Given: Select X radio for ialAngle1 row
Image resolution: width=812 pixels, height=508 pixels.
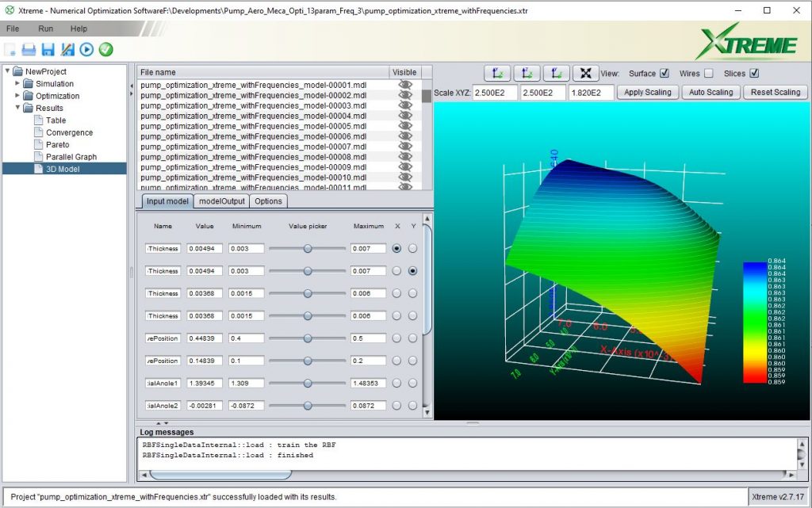Looking at the screenshot, I should 396,384.
